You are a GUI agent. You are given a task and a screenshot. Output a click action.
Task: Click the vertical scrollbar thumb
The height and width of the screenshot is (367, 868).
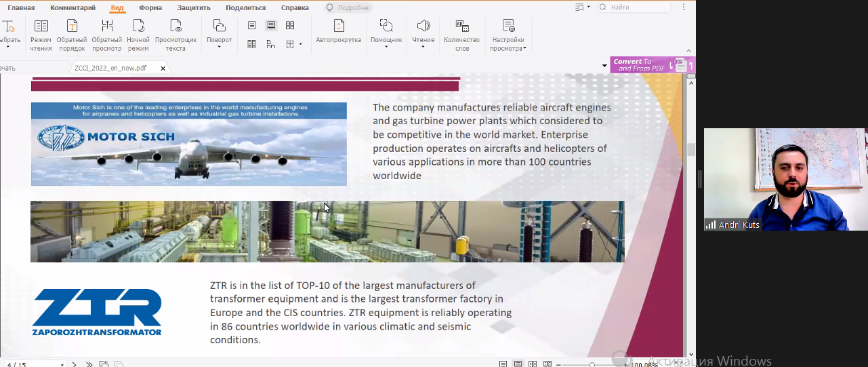tap(691, 150)
